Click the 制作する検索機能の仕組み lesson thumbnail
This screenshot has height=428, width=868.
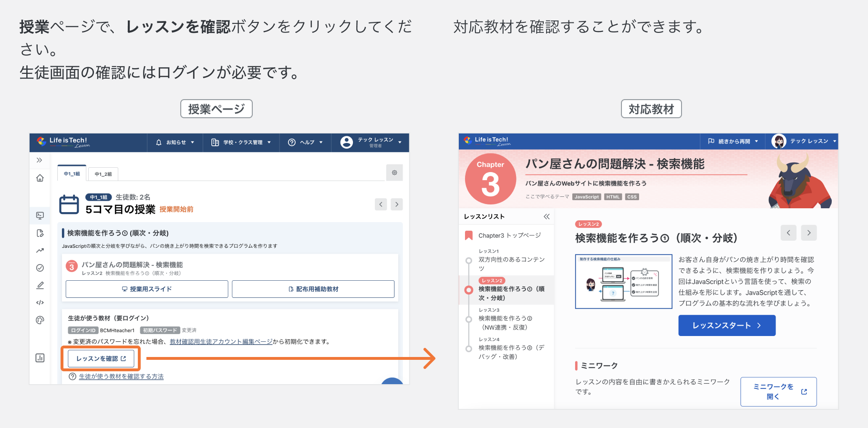624,282
